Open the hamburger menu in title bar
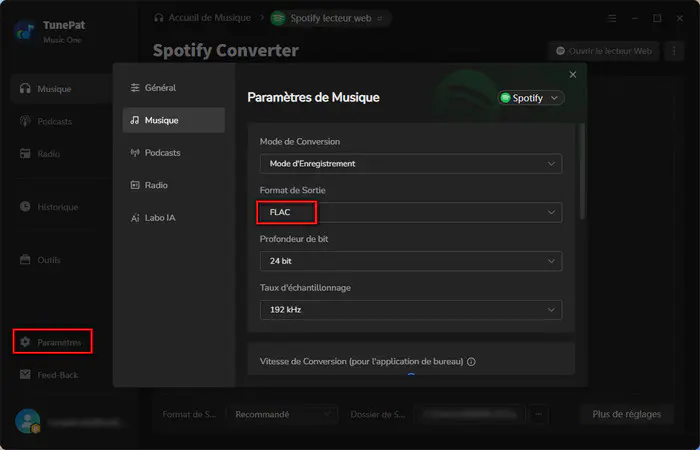Screen dimensions: 700x450 tap(612, 18)
